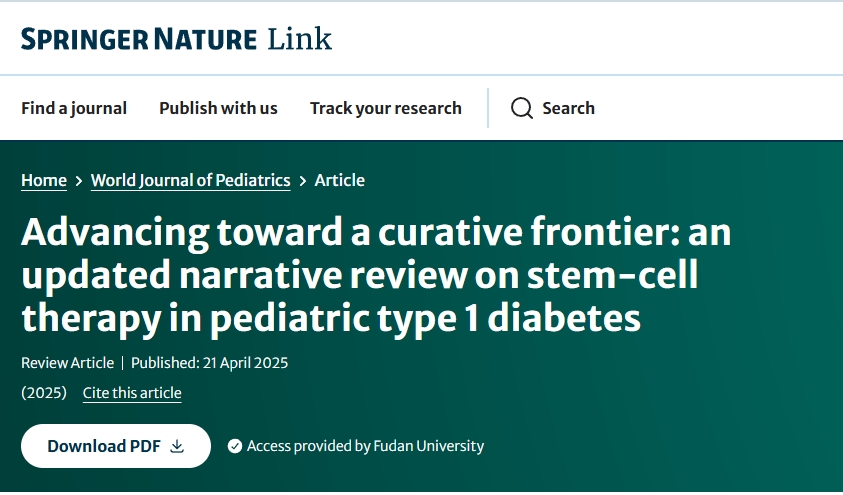This screenshot has width=843, height=495.
Task: Go to the Home breadcrumb link
Action: point(44,180)
